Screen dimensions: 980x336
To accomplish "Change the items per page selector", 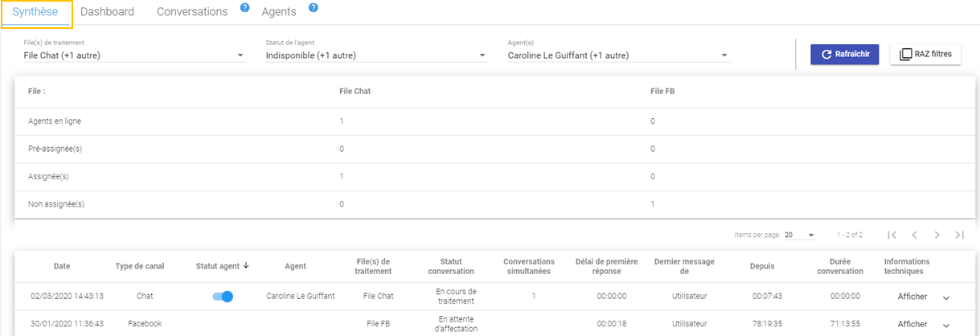I will (800, 235).
